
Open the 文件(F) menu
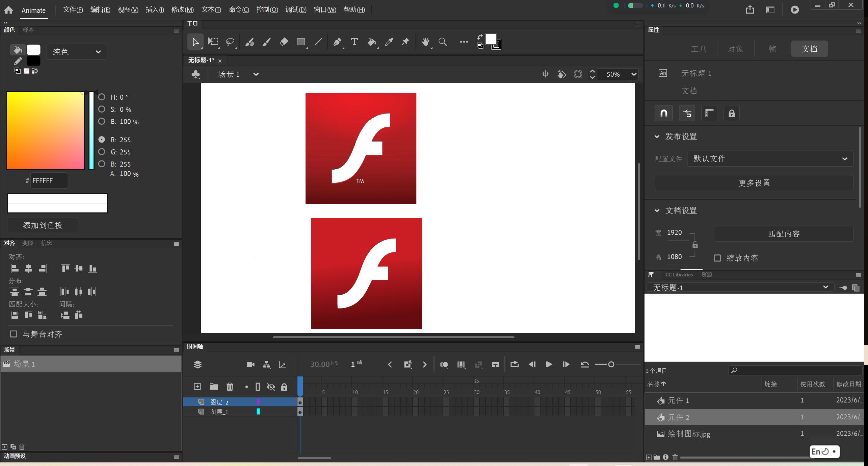pyautogui.click(x=73, y=10)
